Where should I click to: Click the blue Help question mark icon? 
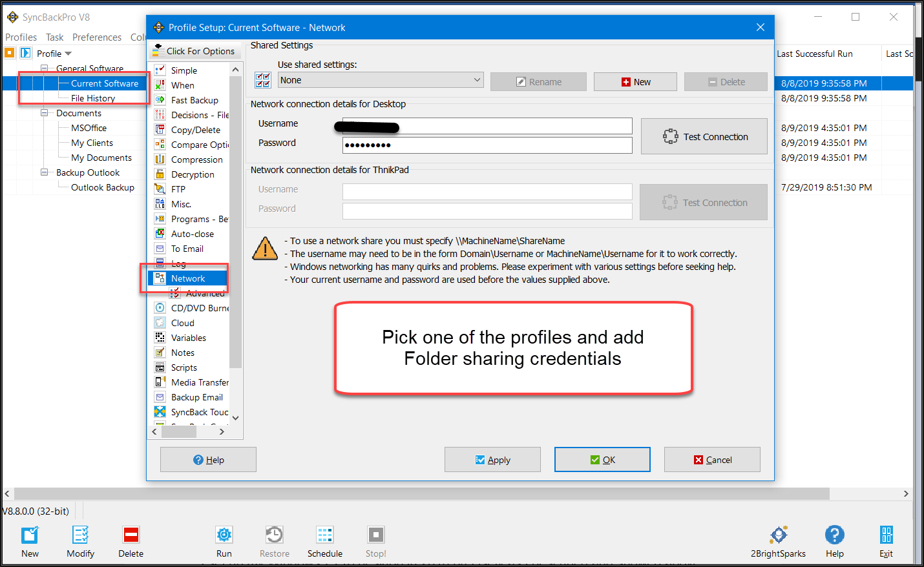(835, 535)
